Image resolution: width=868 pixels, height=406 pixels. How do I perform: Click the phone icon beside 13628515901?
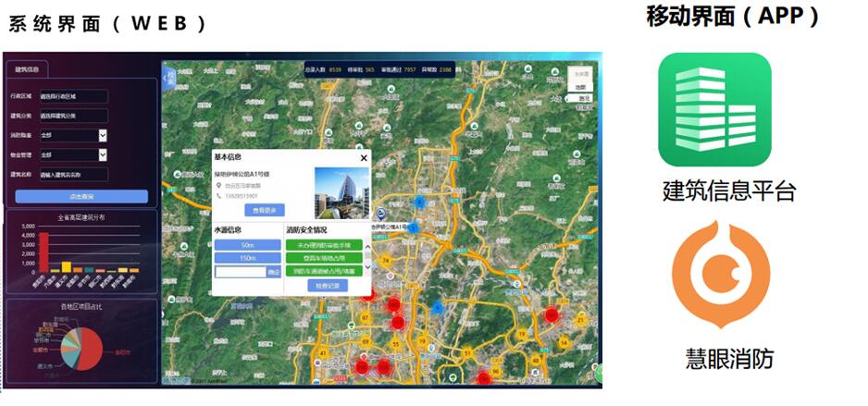click(219, 196)
